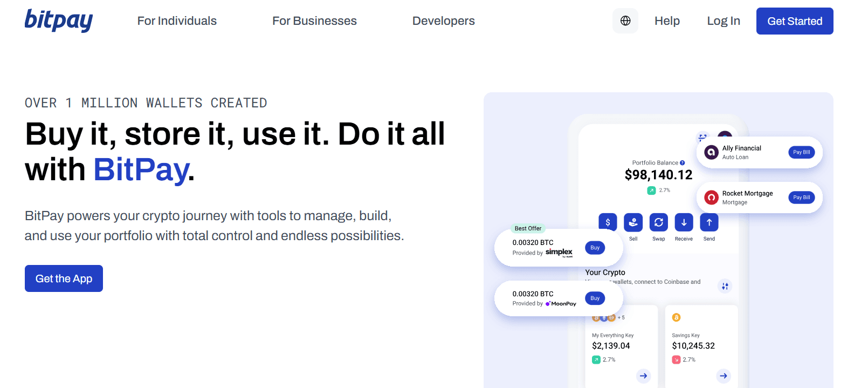Click Pay Bill for Rocket Mortgage
This screenshot has height=388, width=868.
click(802, 198)
